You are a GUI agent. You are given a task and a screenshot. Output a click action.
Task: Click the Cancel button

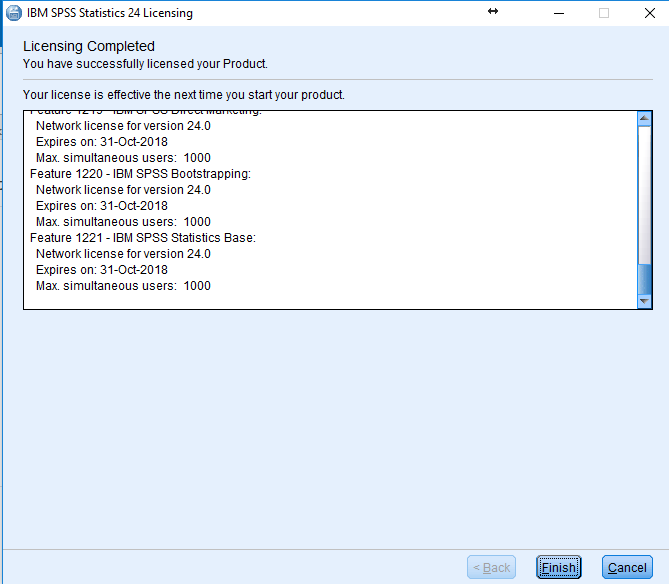[627, 567]
